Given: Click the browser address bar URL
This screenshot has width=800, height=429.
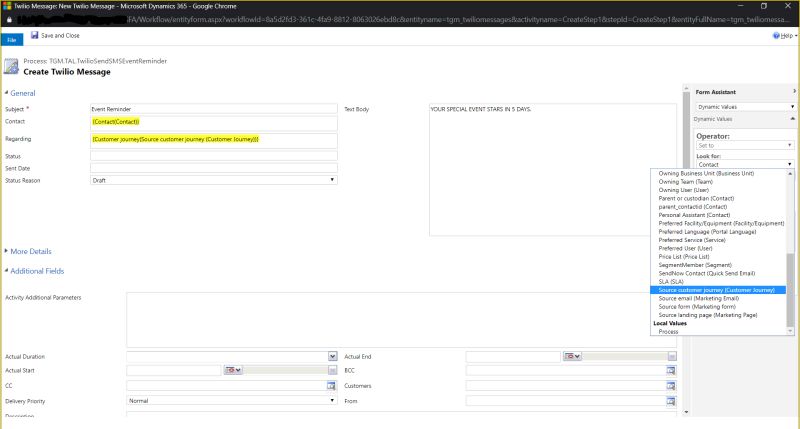Looking at the screenshot, I should (457, 19).
